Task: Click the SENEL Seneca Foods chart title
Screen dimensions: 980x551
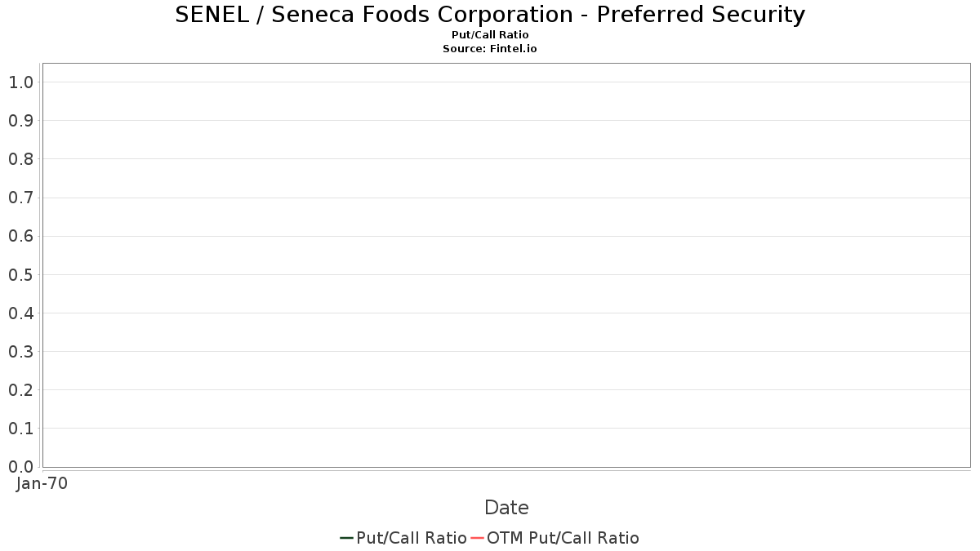Action: [x=490, y=15]
